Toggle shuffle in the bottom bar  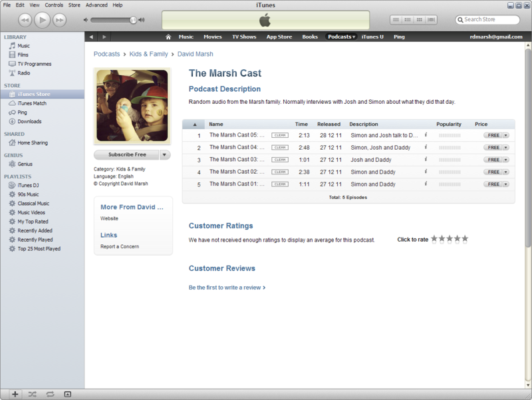coord(32,394)
